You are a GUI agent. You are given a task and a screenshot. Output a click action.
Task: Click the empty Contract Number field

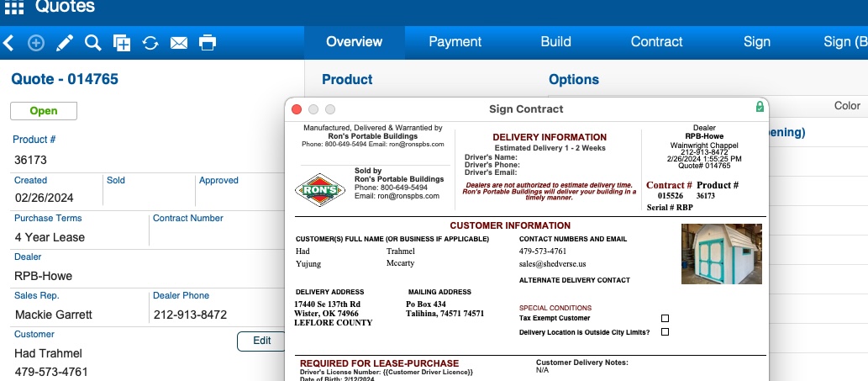click(x=218, y=237)
